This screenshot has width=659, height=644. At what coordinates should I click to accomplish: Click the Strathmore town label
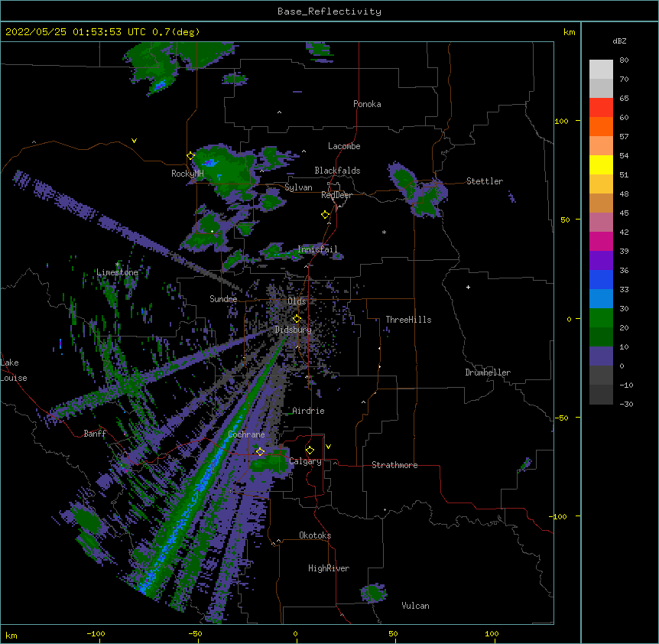(x=394, y=465)
